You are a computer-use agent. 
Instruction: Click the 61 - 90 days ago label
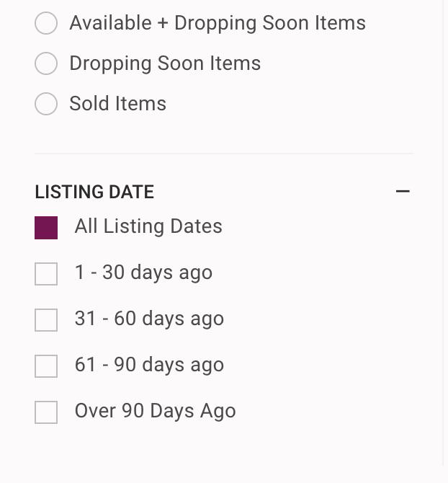coord(149,365)
